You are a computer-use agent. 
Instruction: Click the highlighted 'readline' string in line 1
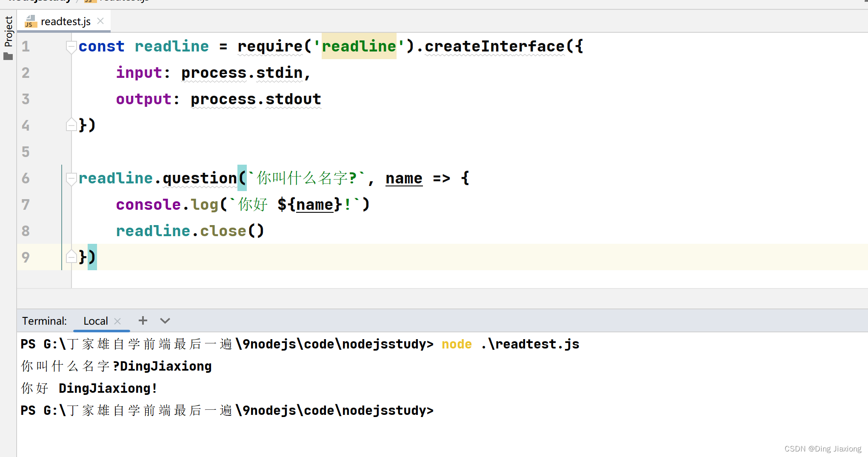[359, 46]
